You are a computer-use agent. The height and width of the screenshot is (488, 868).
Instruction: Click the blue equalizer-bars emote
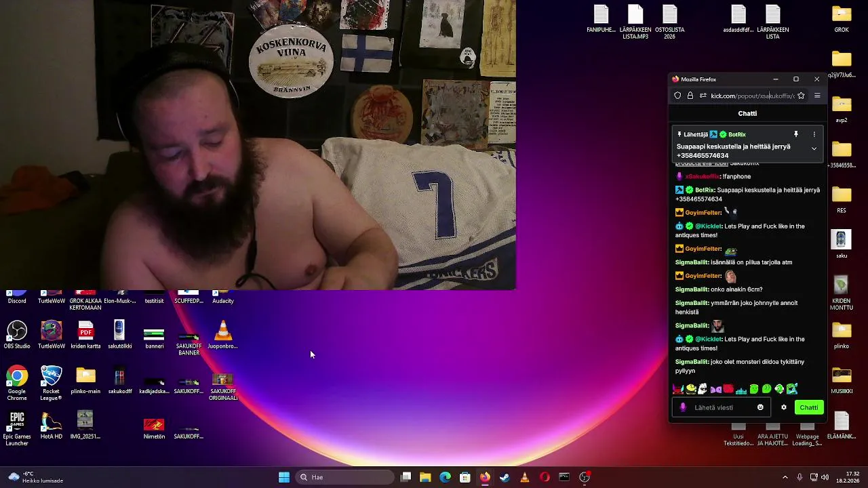[741, 390]
